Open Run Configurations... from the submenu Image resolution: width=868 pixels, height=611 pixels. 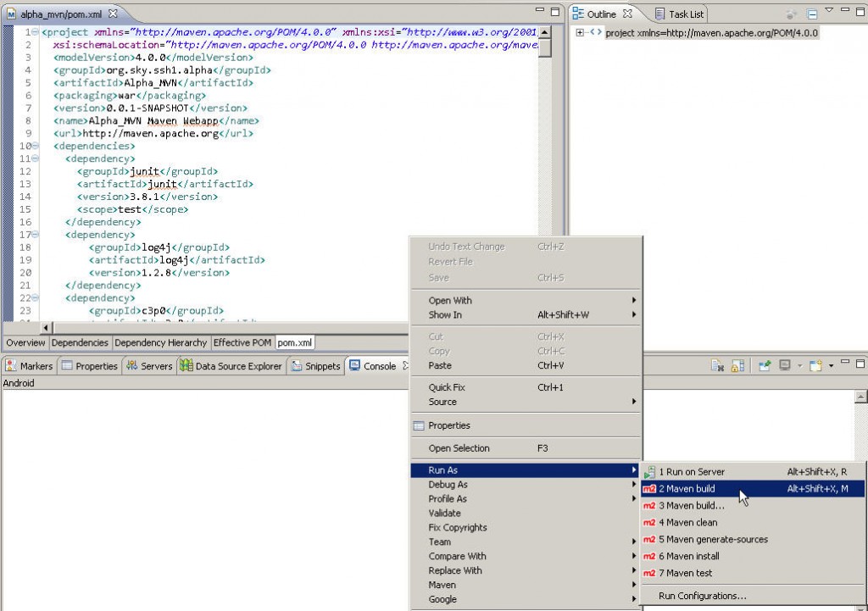pos(702,596)
